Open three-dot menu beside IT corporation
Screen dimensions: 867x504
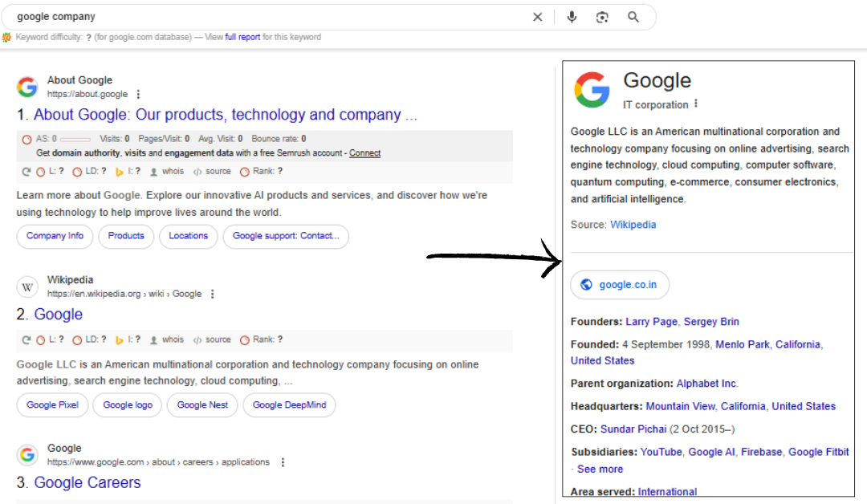[x=696, y=104]
